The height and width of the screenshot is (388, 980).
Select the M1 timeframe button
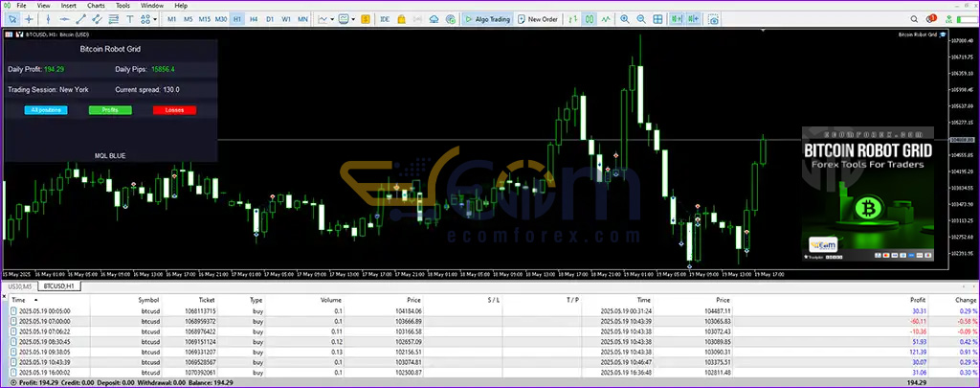172,19
